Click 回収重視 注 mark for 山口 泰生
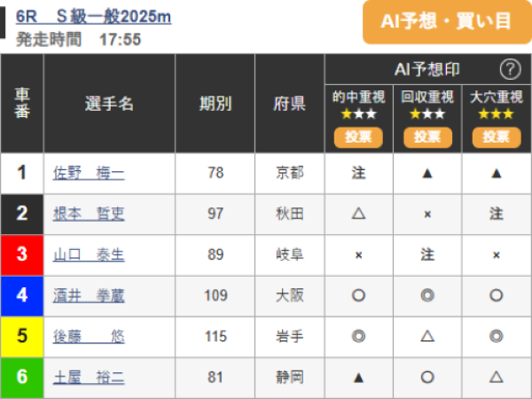Screen dimensions: 532x399 tap(427, 254)
